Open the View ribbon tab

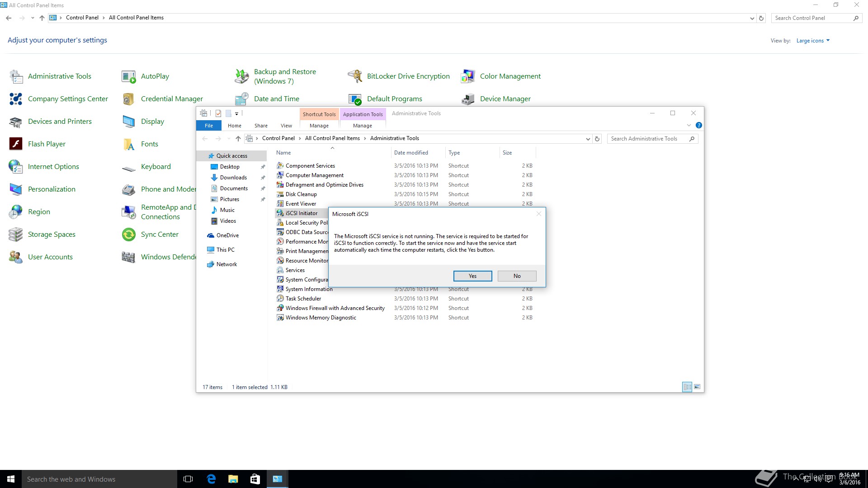[x=286, y=126]
